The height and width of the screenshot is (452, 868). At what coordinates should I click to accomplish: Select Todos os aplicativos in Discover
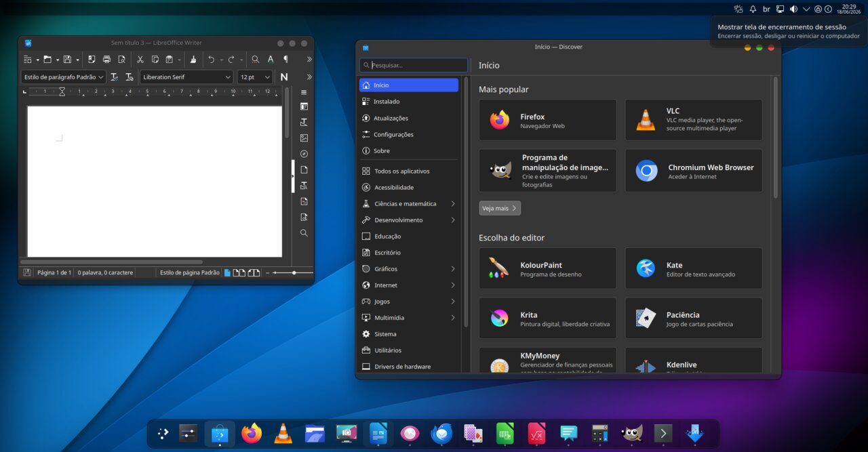click(x=409, y=171)
